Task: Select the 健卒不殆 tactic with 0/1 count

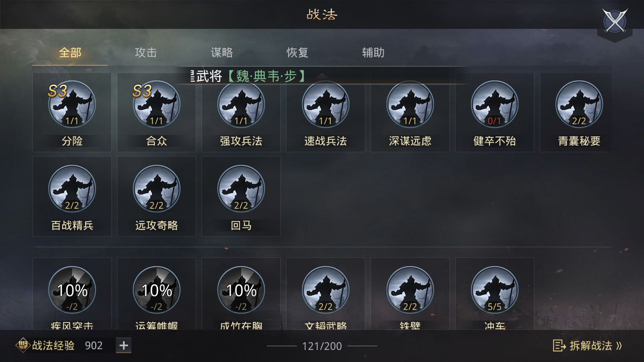Action: coord(495,104)
